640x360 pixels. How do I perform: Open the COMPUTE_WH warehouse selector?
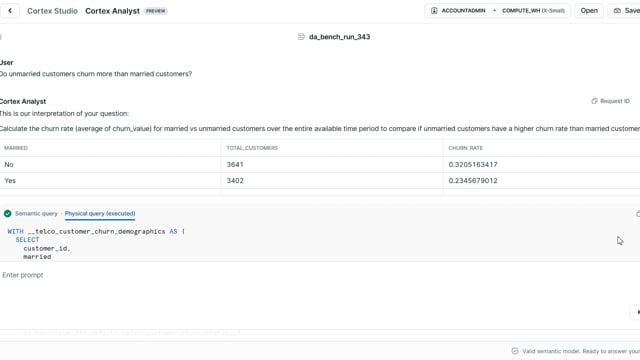533,11
